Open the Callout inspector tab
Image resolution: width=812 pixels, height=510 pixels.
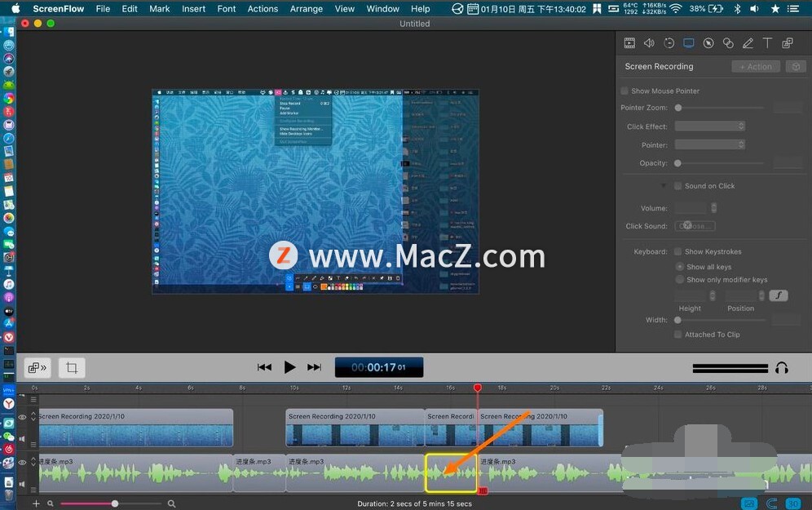point(708,43)
